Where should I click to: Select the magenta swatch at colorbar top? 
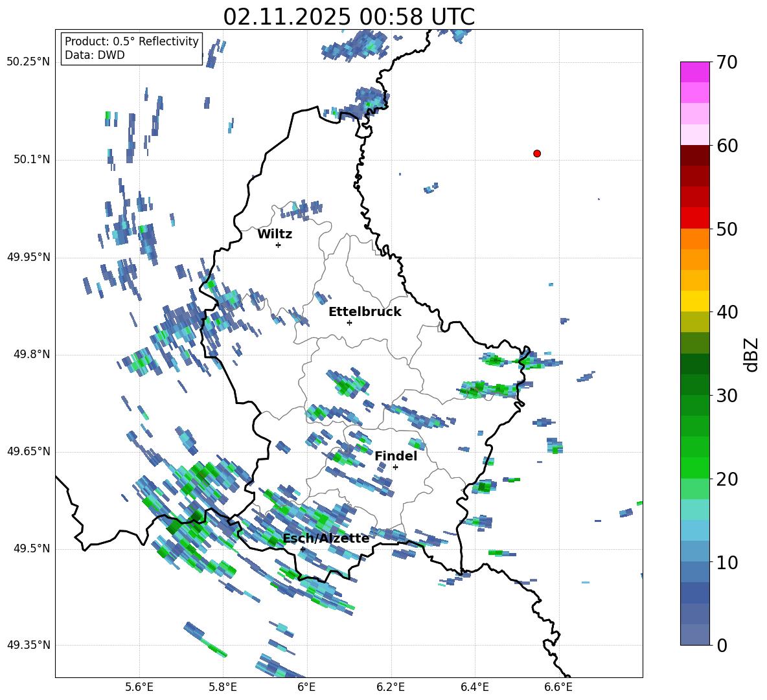[695, 72]
